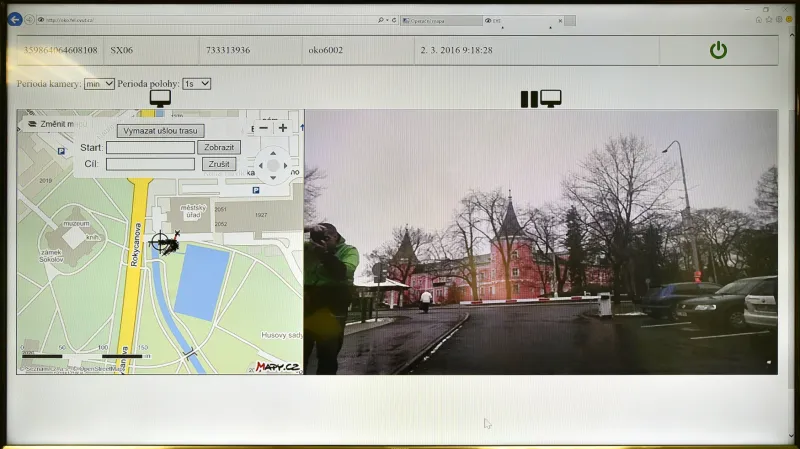Screen dimensions: 800x449
Task: Click the single monitor icon above the map
Action: 160,98
